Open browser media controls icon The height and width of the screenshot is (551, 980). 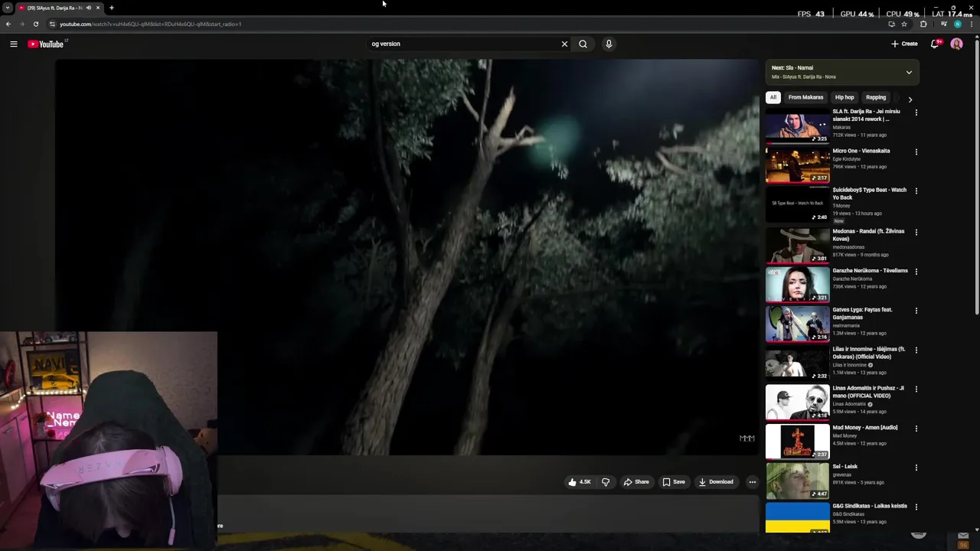tap(943, 24)
